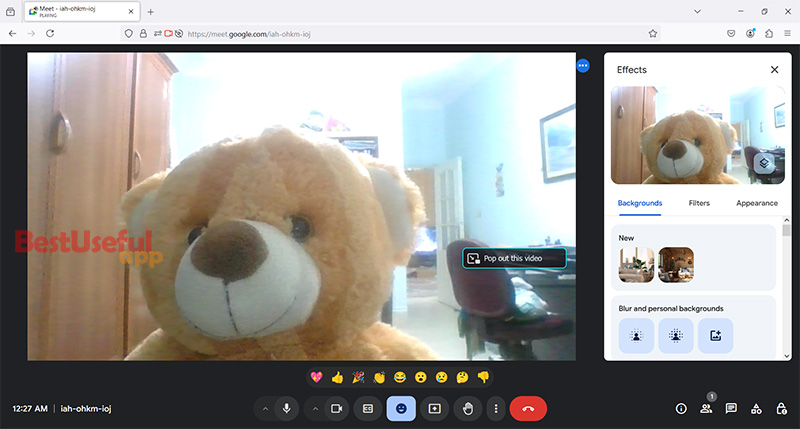
Task: Send the party popper reaction
Action: [358, 377]
